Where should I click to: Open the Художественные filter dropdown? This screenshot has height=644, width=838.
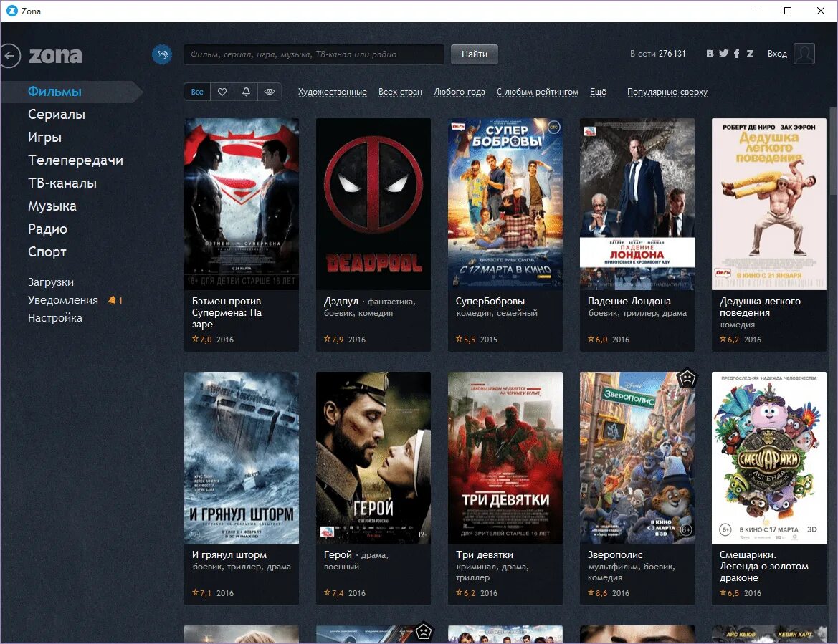tap(333, 92)
